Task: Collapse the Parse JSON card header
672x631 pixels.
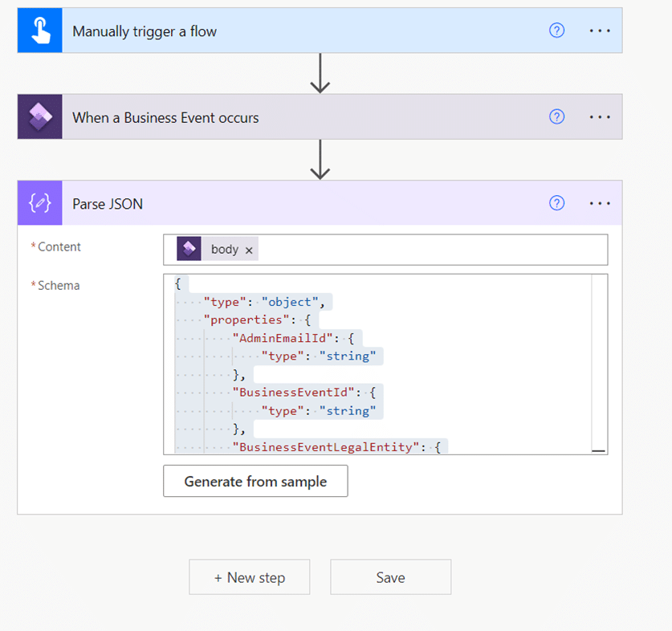Action: (x=320, y=203)
